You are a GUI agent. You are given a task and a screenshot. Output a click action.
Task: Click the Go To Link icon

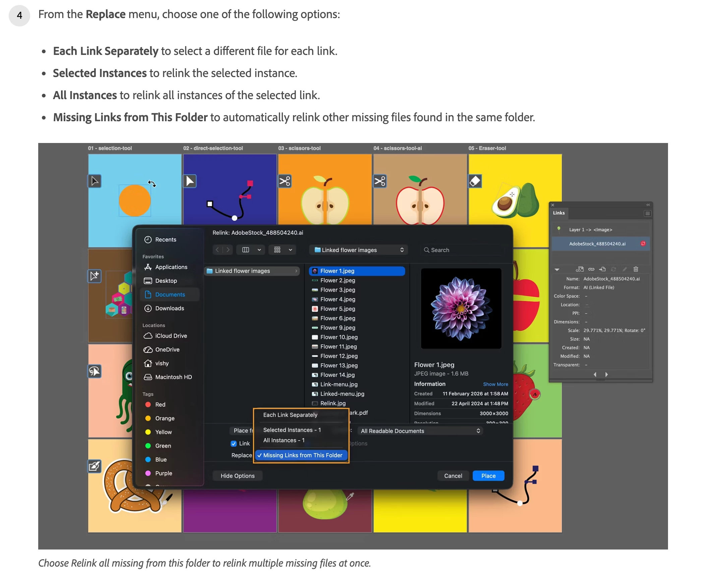[x=602, y=269]
